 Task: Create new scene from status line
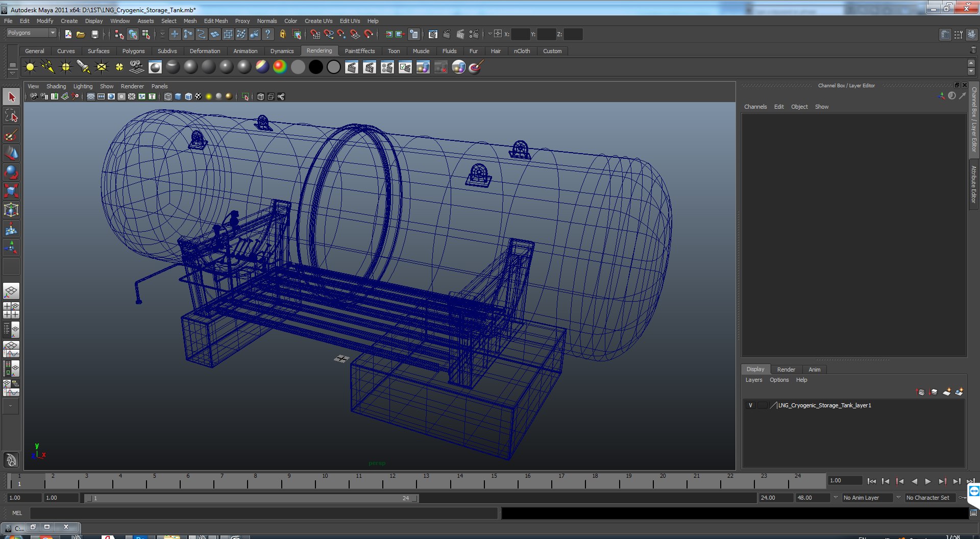(68, 34)
